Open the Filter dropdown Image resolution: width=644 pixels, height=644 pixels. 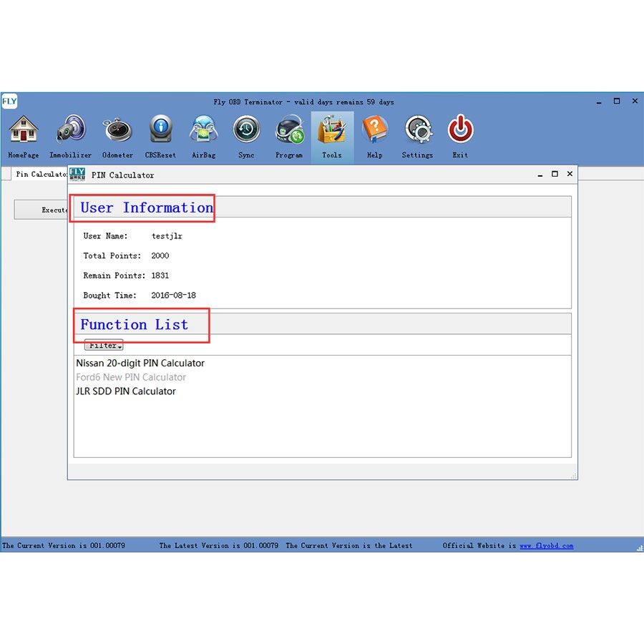click(104, 345)
